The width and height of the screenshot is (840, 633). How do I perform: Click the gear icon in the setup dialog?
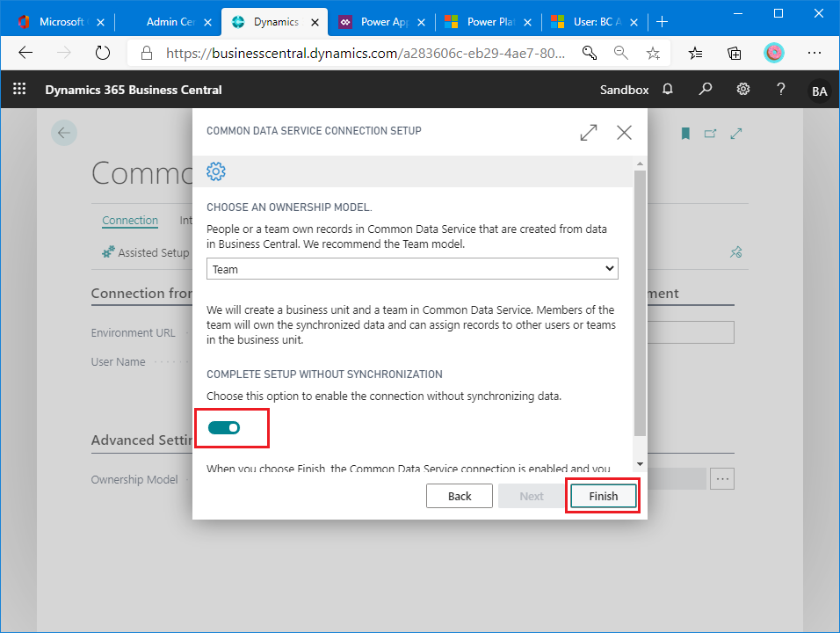216,171
